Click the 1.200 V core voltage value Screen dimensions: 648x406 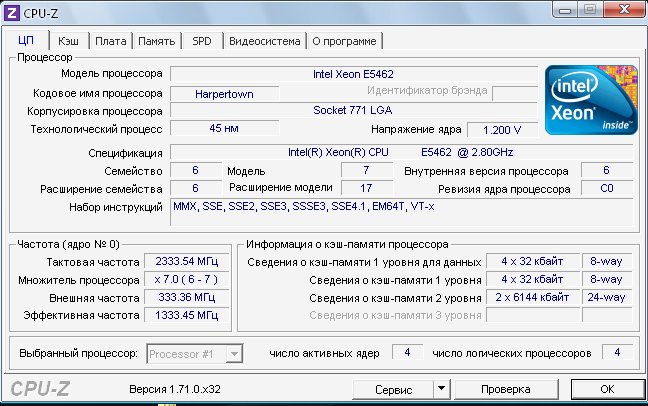pyautogui.click(x=502, y=130)
